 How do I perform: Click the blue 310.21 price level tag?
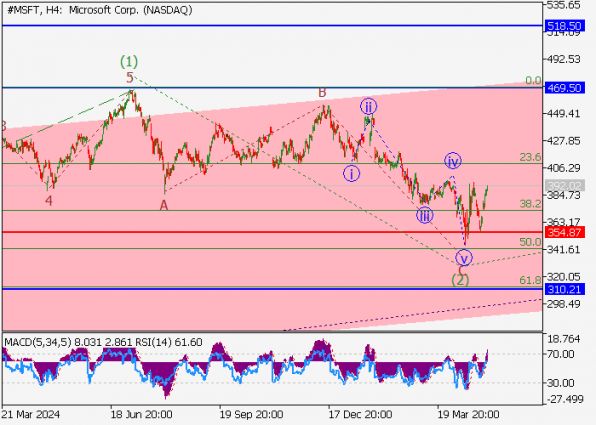(x=564, y=289)
